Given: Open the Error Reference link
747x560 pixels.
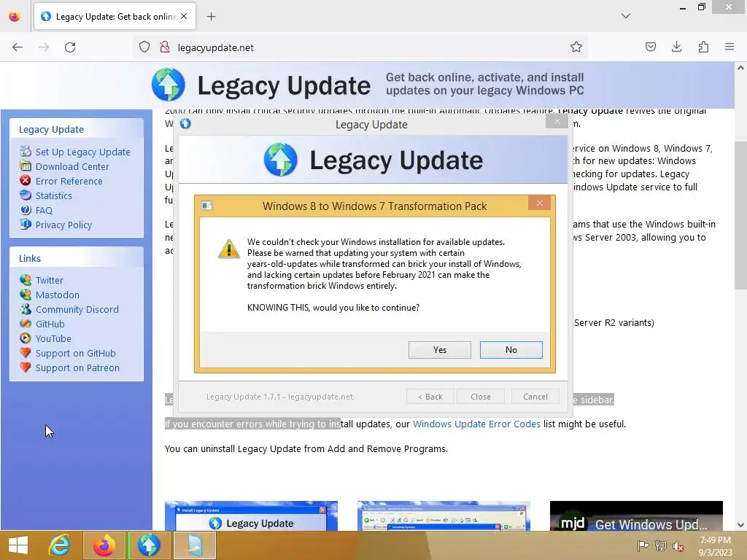Looking at the screenshot, I should click(69, 182).
